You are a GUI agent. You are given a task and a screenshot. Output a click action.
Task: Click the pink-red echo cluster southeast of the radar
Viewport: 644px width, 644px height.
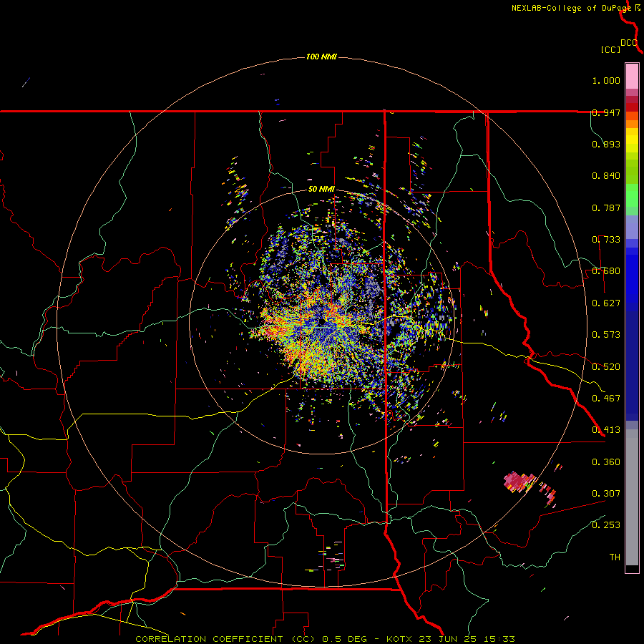(519, 481)
